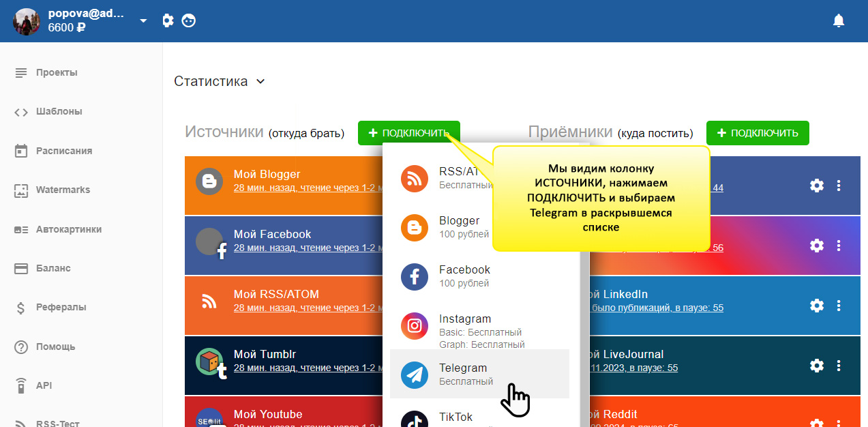Click the 6600 ₽ balance in the header
The height and width of the screenshot is (427, 868).
(x=67, y=28)
